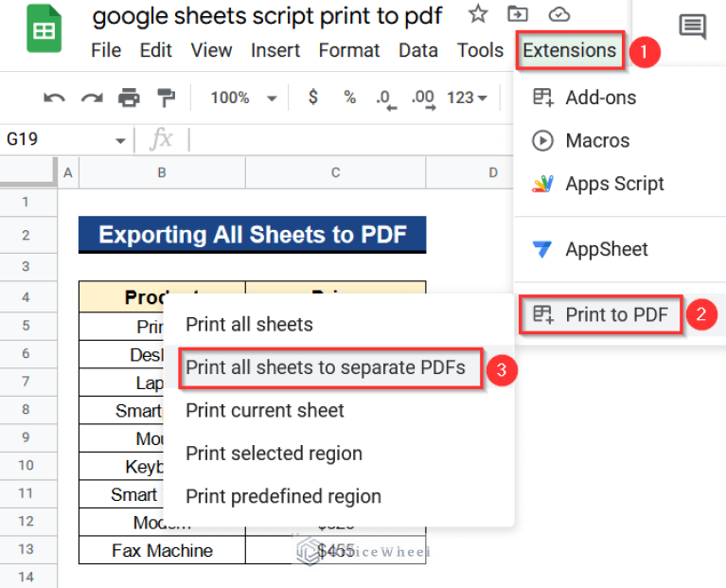Click the Add-ons menu icon

[542, 98]
